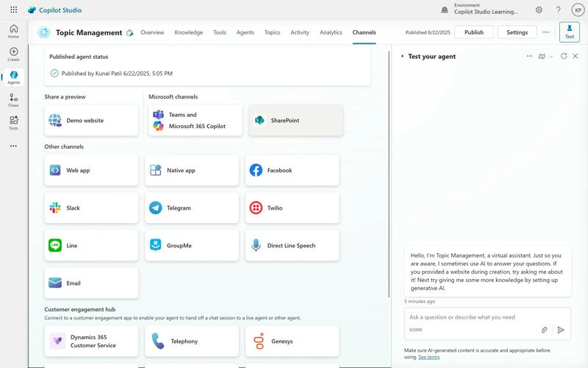588x368 pixels.
Task: Open the Tools tab in agent header
Action: point(220,32)
